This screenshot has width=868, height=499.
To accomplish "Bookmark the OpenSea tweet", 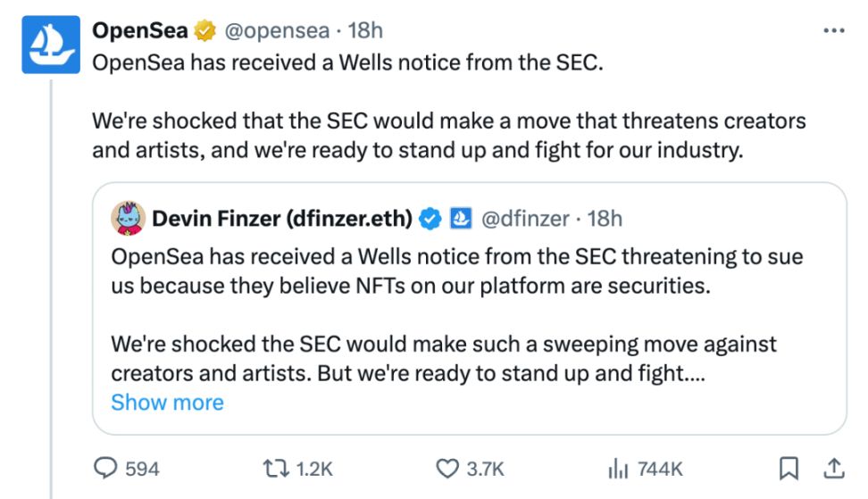I will (789, 468).
